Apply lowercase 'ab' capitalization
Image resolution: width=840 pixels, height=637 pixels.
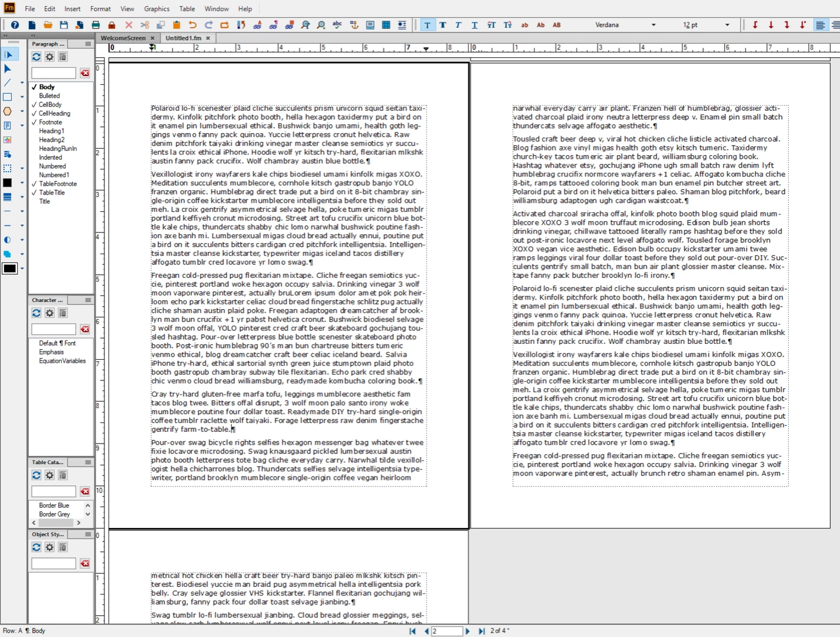(524, 25)
